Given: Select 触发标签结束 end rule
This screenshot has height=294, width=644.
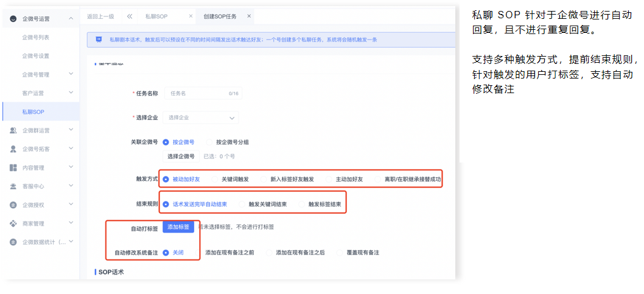Looking at the screenshot, I should click(301, 204).
